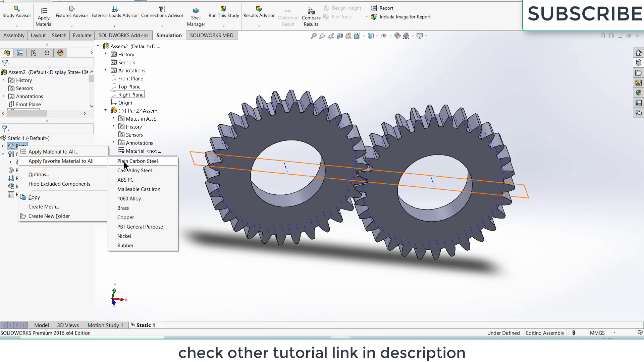Open the Motion Study 1 tab

(x=105, y=325)
